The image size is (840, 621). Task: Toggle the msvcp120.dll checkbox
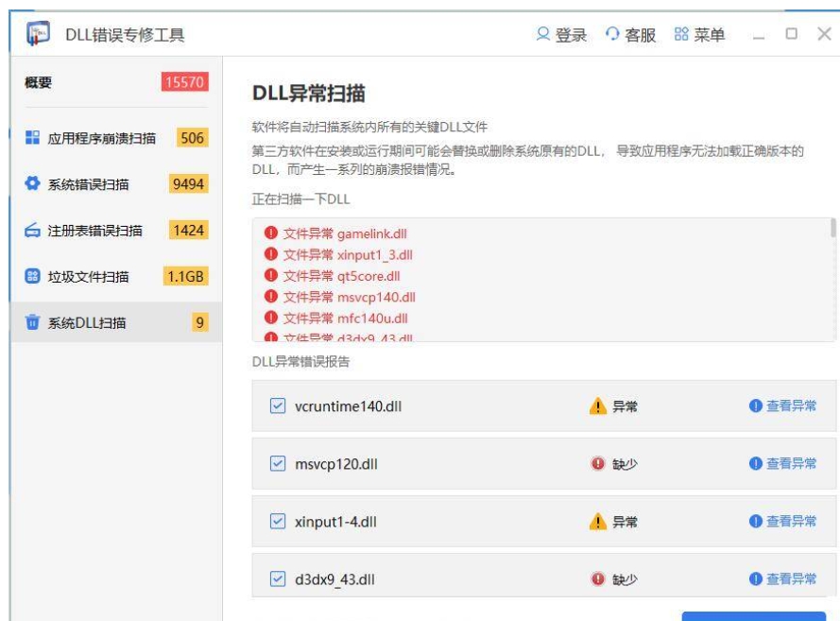[x=278, y=463]
